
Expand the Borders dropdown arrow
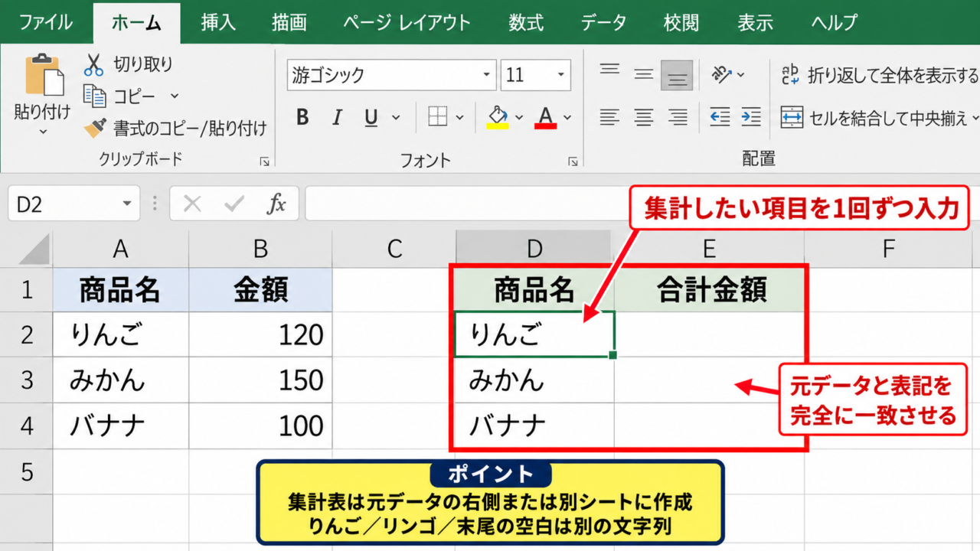[459, 118]
